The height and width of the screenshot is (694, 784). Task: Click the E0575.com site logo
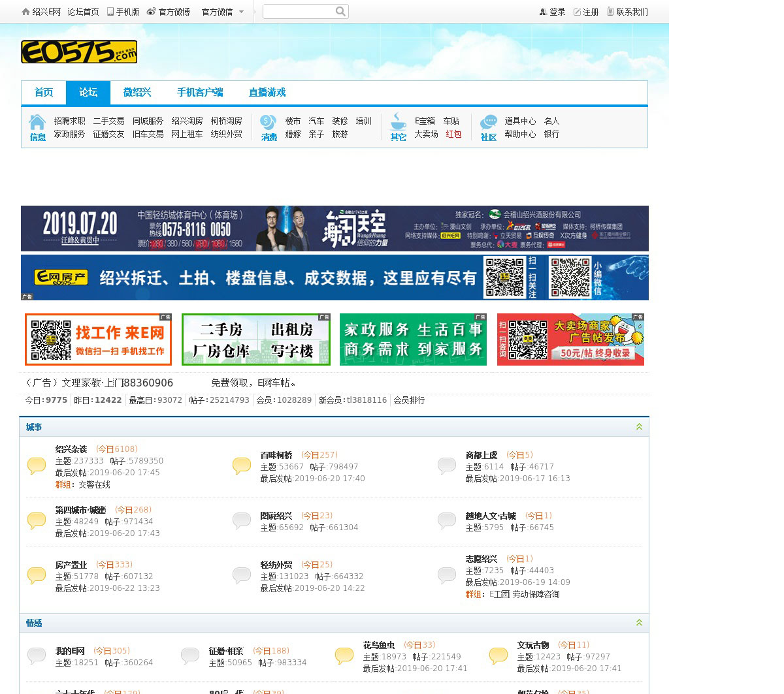point(79,52)
